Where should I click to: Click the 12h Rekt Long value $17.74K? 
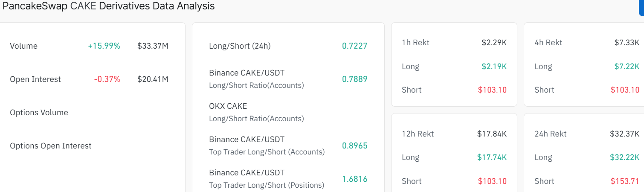tap(492, 157)
